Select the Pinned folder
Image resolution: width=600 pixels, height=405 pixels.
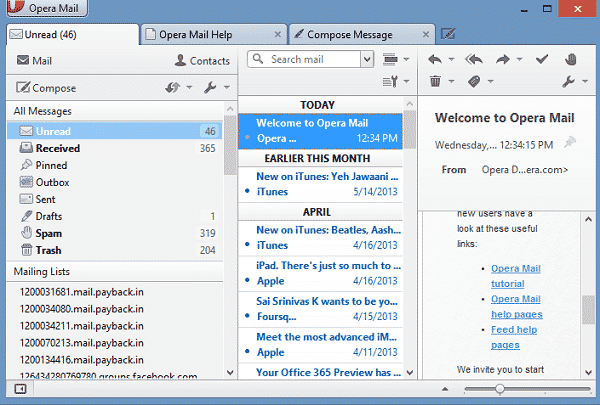[x=114, y=165]
